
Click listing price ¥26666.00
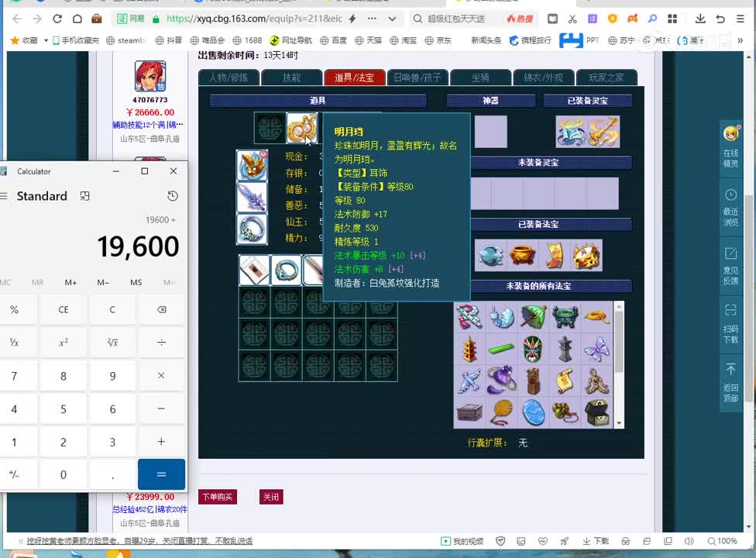(150, 112)
